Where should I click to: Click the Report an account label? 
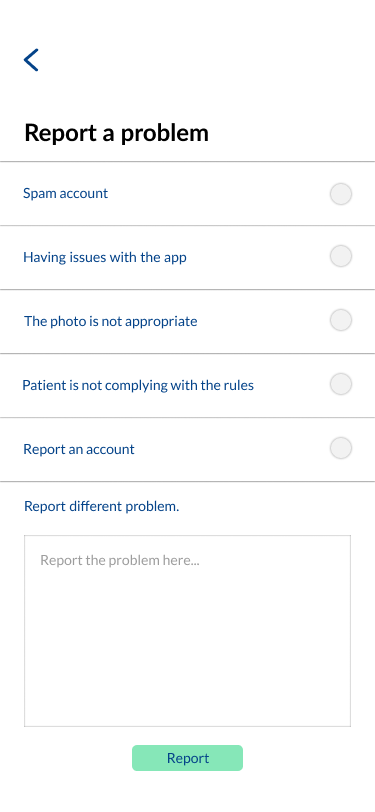coord(79,449)
